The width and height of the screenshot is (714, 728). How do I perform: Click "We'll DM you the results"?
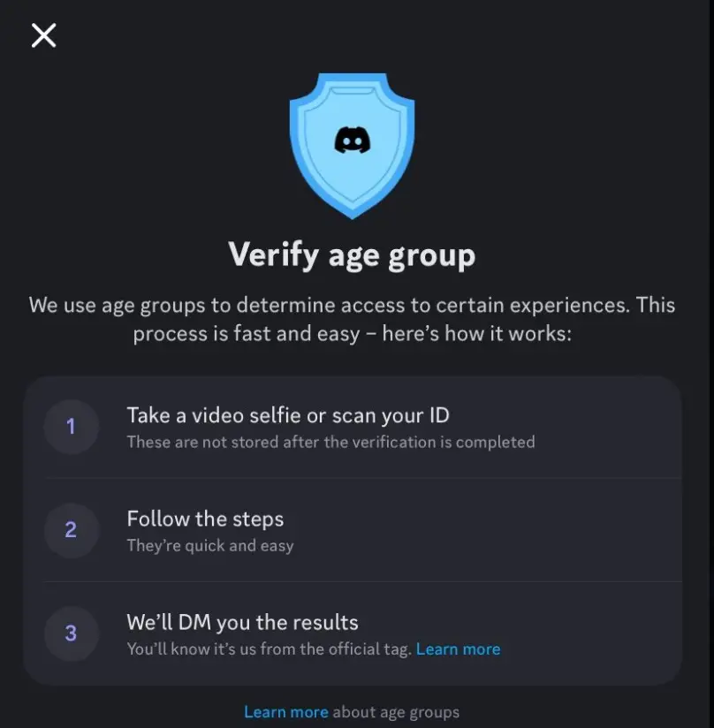click(x=242, y=622)
